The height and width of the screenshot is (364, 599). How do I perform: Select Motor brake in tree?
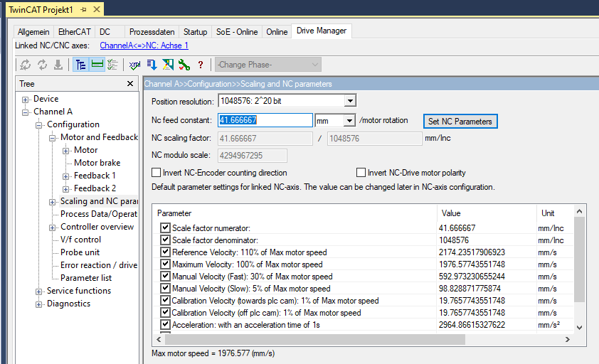[x=97, y=163]
